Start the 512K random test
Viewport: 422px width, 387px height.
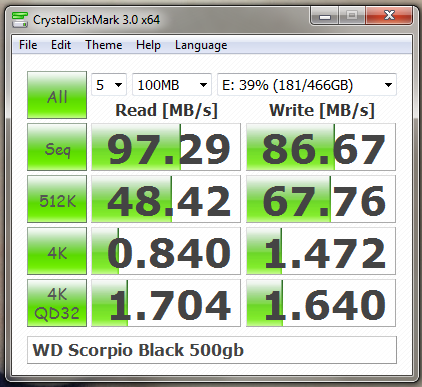coord(57,199)
